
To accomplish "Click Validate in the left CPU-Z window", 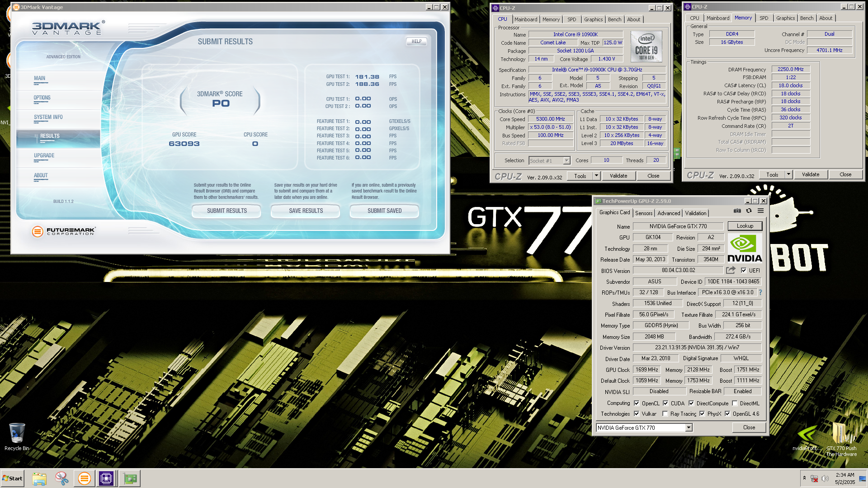I will pos(618,176).
